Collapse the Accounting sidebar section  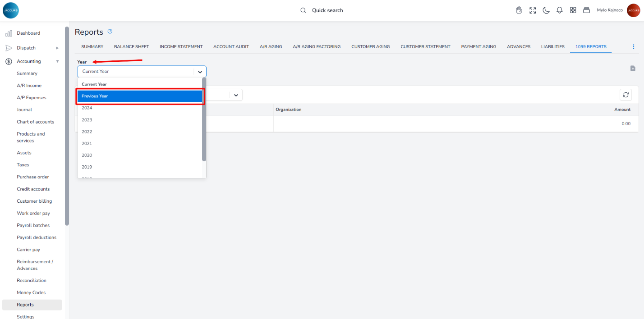click(x=57, y=61)
